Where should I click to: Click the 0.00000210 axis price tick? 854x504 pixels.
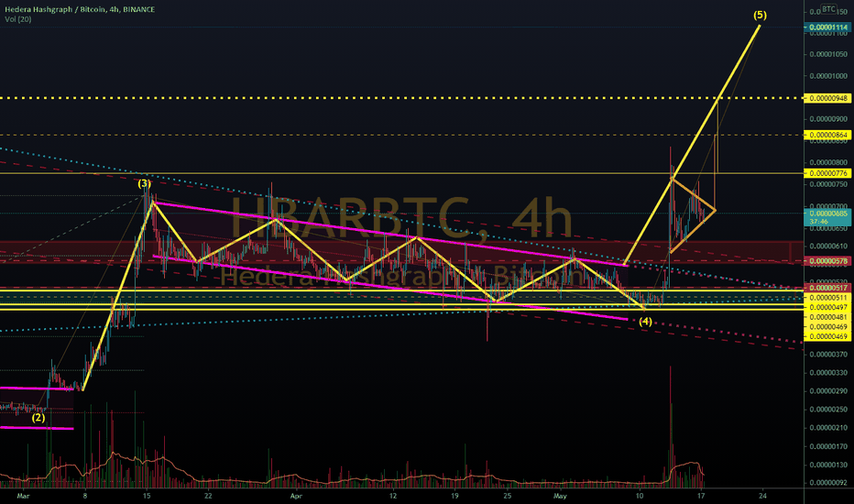click(827, 428)
